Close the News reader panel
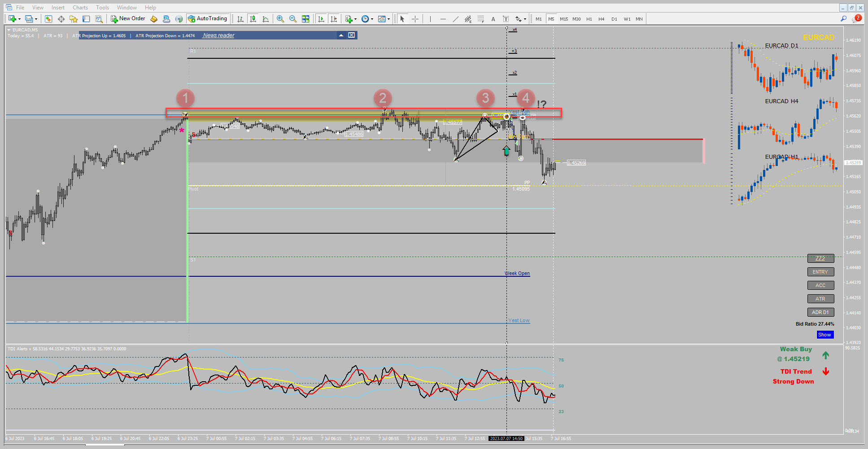Viewport: 868px width, 449px height. click(352, 35)
